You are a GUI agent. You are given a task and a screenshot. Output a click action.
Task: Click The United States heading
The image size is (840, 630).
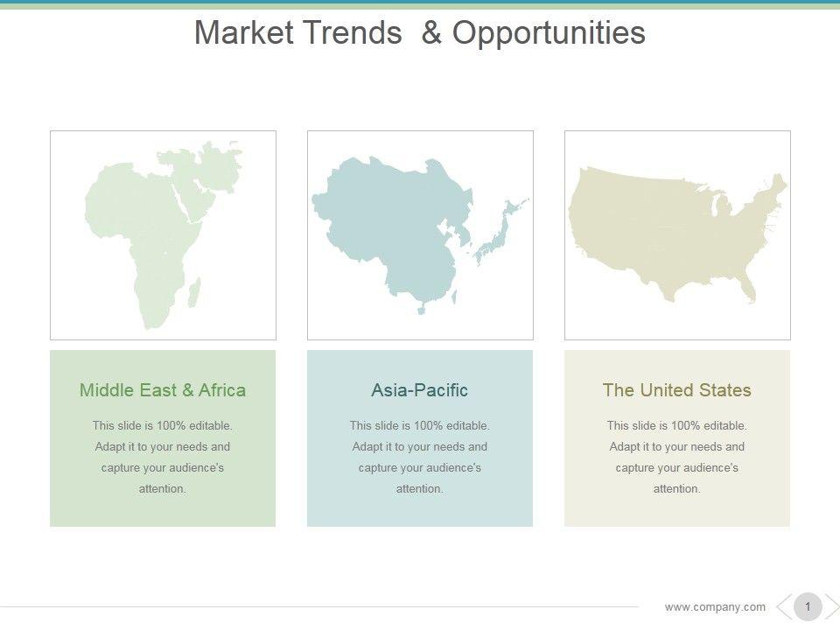point(677,390)
